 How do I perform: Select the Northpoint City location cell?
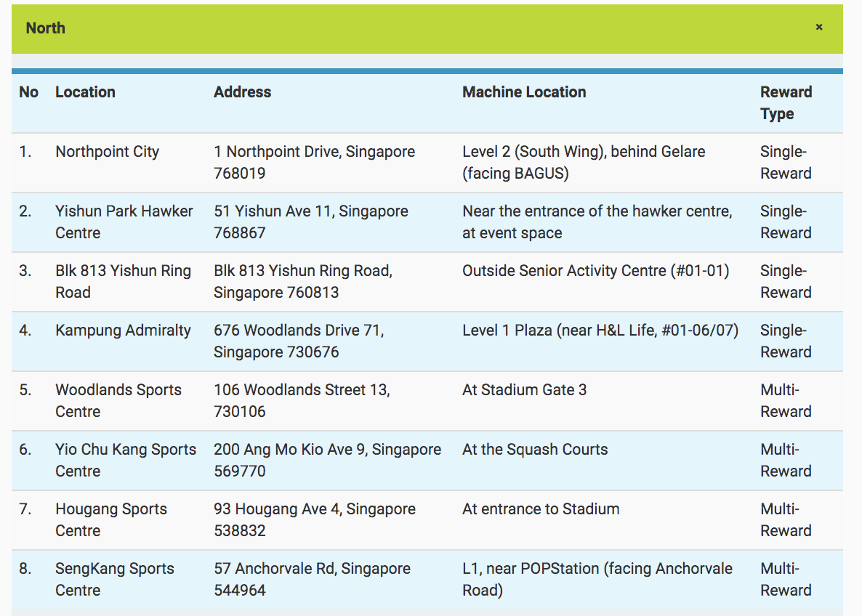pos(107,152)
